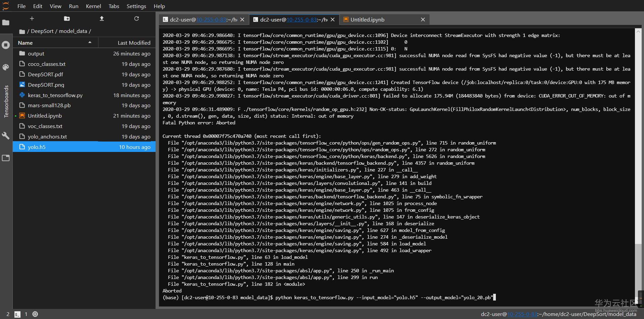Open the Settings menu
Image resolution: width=644 pixels, height=319 pixels.
[x=136, y=6]
